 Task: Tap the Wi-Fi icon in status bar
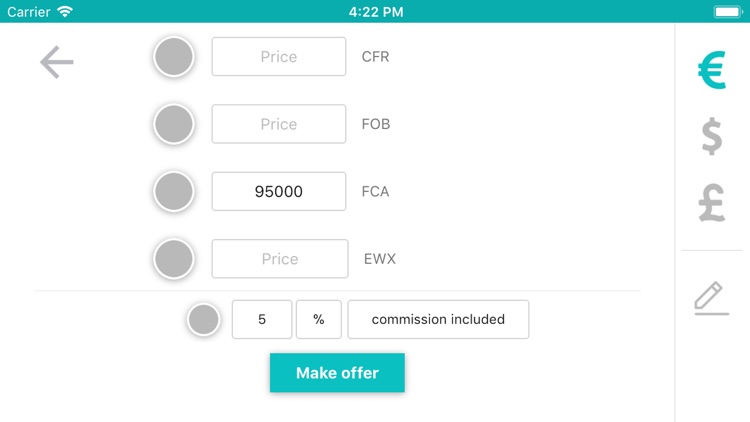coord(66,12)
